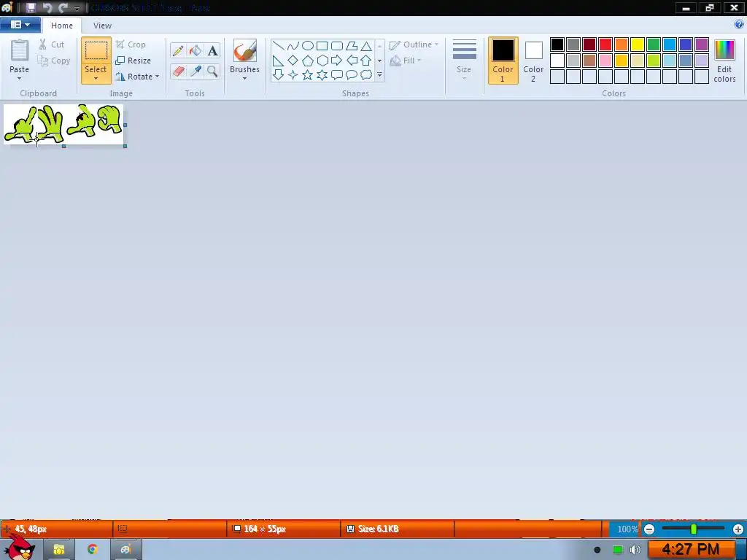Pick the yellow color swatch
The width and height of the screenshot is (747, 560).
tap(638, 44)
